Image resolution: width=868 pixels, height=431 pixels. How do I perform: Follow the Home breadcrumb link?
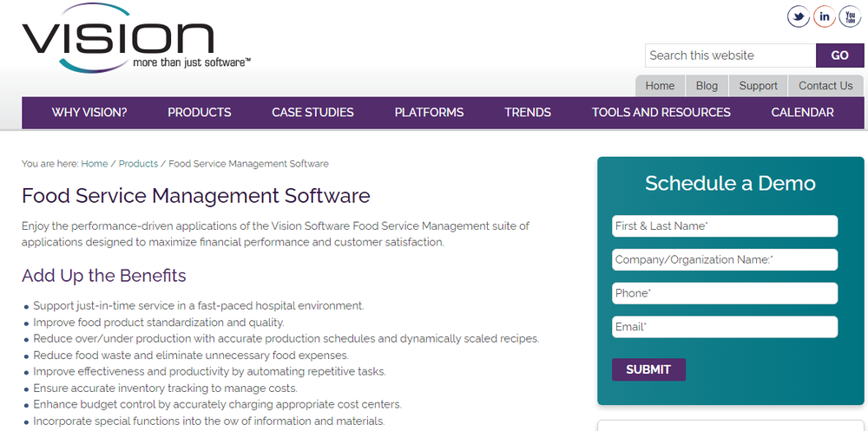click(x=95, y=164)
